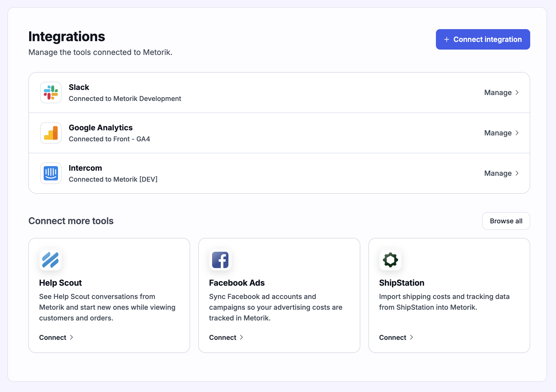Click the Facebook Ads logo icon
The height and width of the screenshot is (392, 556).
click(x=220, y=260)
